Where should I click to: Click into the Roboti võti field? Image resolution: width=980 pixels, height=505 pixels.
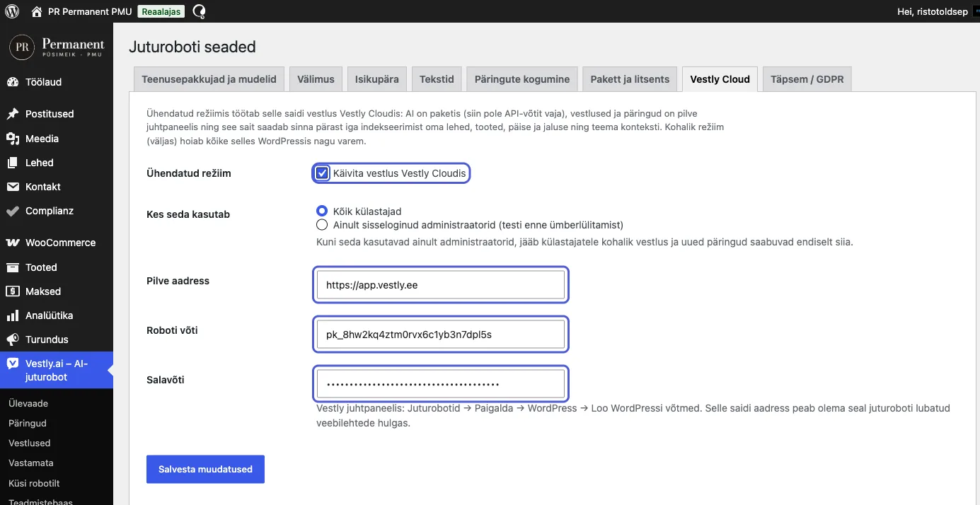tap(441, 335)
